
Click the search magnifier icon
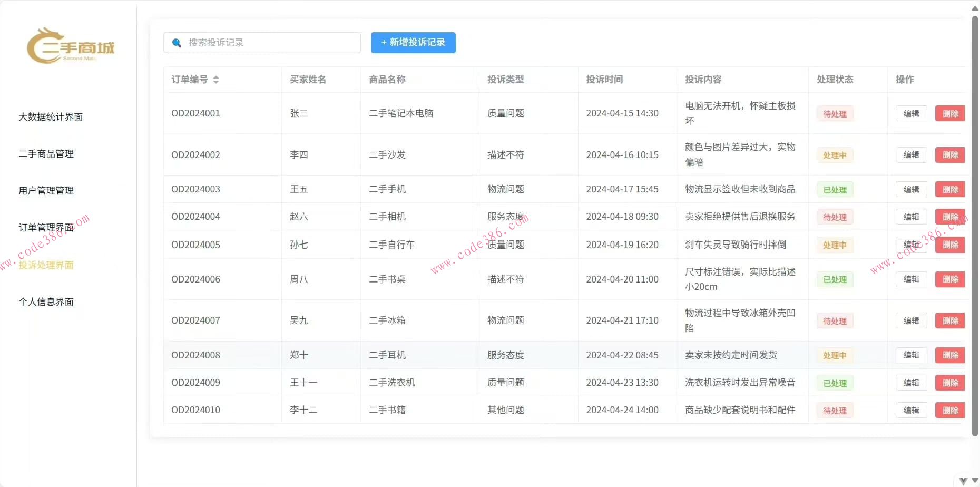pyautogui.click(x=177, y=43)
